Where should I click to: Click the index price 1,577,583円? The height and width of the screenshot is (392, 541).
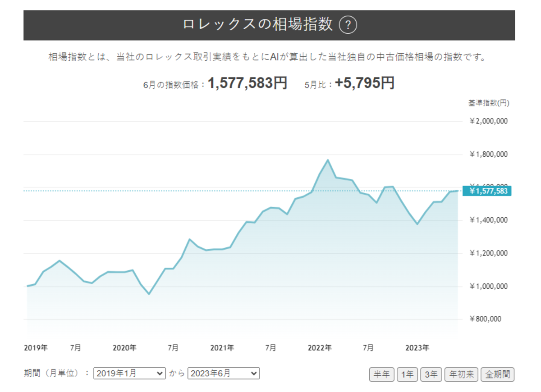[x=247, y=83]
